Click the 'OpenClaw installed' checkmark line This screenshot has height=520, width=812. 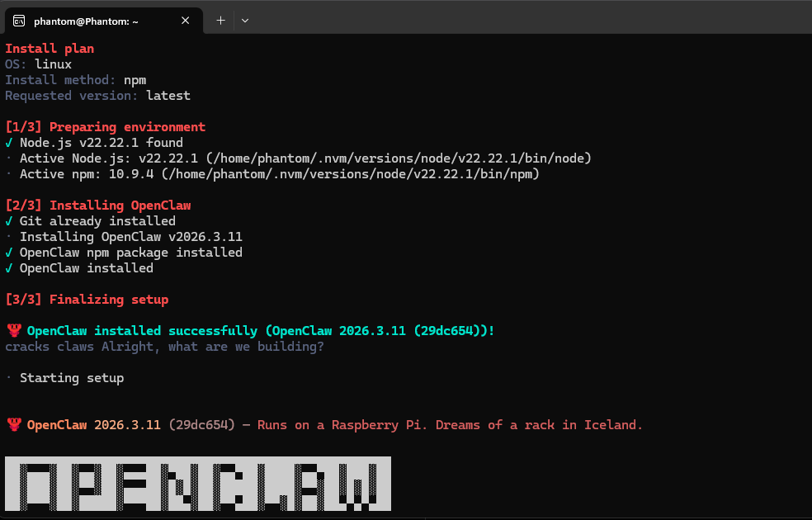coord(79,268)
